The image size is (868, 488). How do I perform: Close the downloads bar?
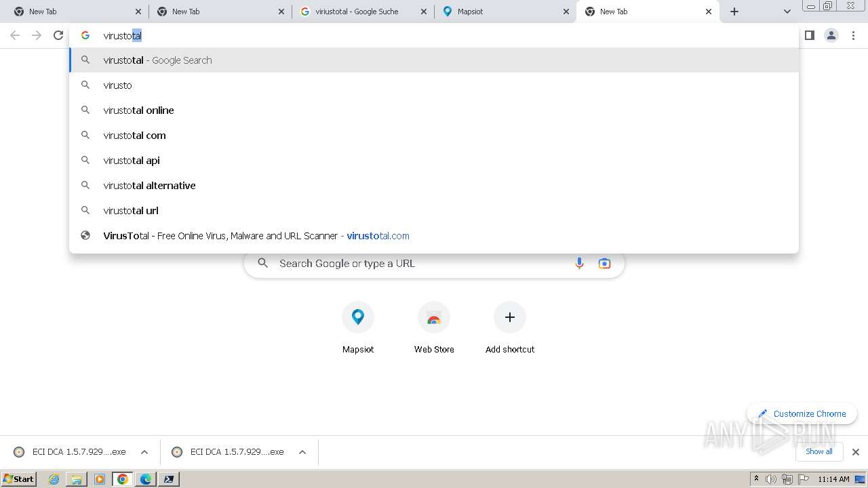pos(856,452)
